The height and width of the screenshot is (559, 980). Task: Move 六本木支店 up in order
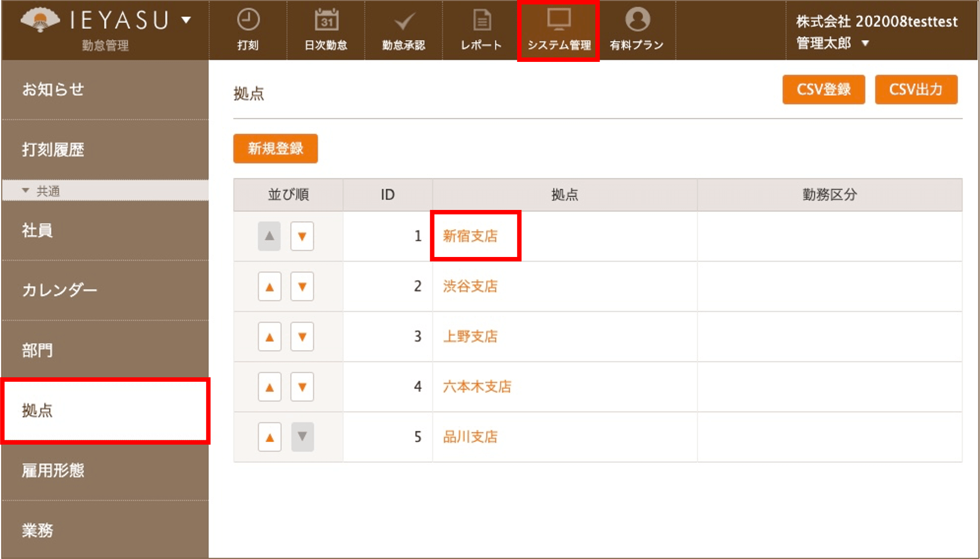[x=269, y=387]
